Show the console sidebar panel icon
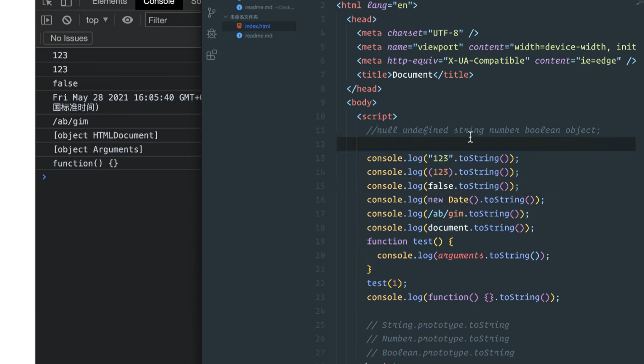Image resolution: width=644 pixels, height=364 pixels. pos(47,20)
